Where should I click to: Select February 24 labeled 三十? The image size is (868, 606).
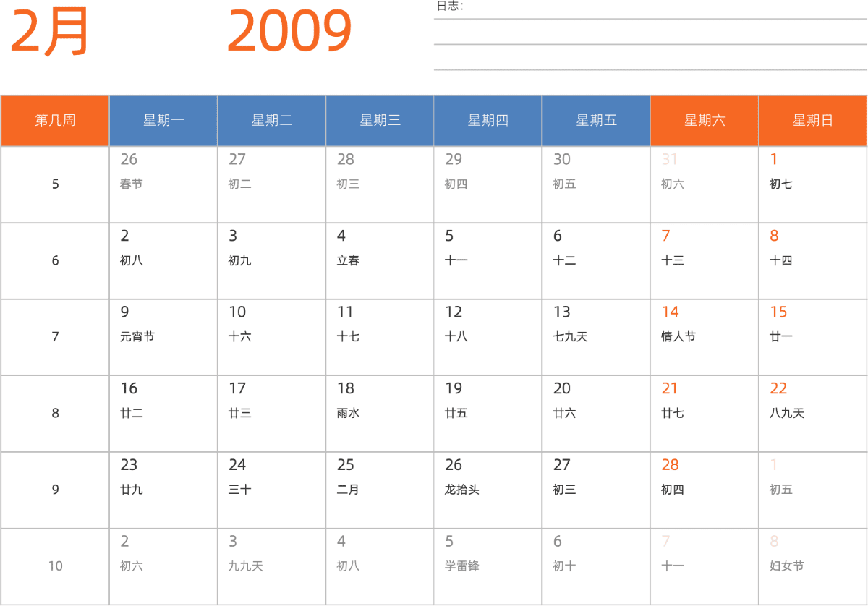[271, 490]
